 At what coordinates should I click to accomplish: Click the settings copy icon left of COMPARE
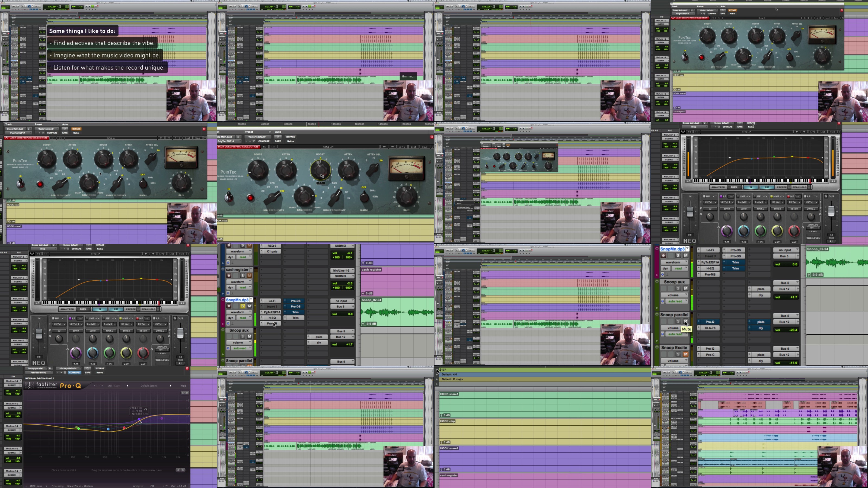[65, 373]
